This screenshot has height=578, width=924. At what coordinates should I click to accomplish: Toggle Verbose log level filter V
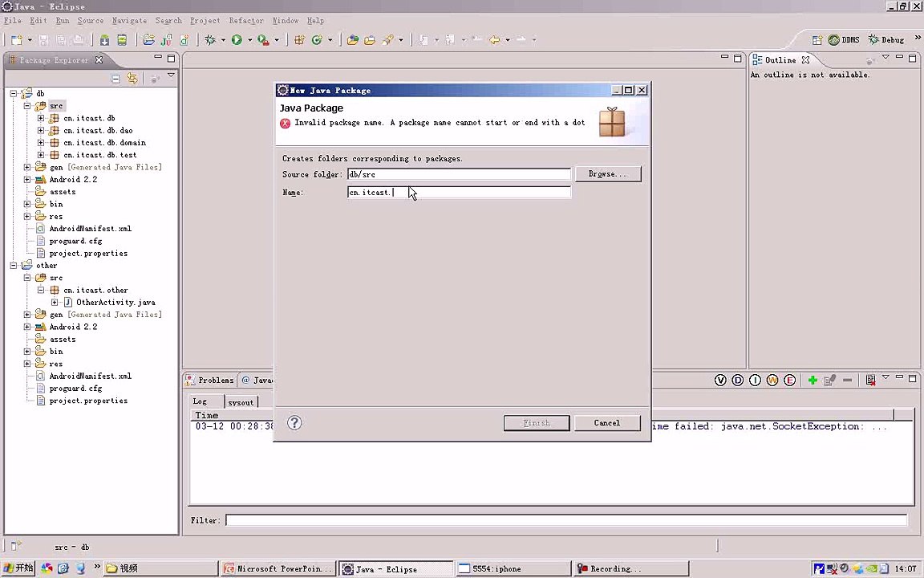point(720,381)
